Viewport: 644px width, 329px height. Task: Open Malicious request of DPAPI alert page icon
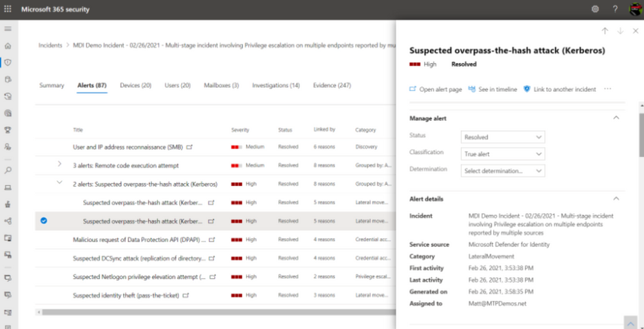(212, 240)
